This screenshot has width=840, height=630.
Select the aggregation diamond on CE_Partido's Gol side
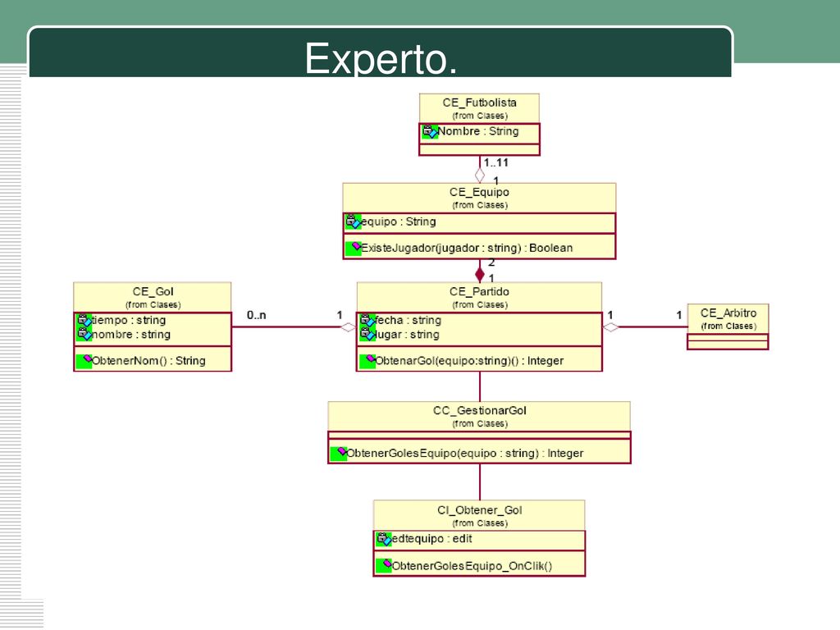pyautogui.click(x=349, y=326)
